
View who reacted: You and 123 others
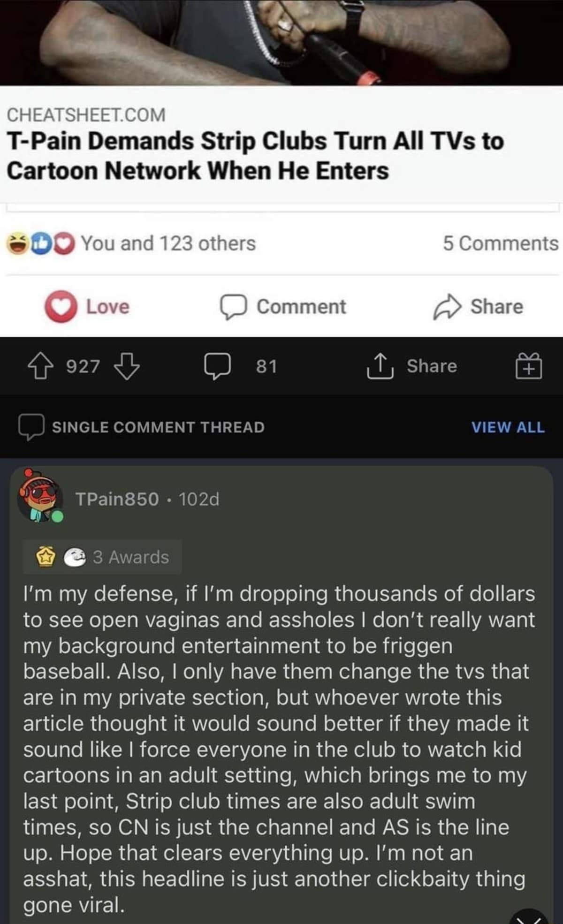coord(168,243)
